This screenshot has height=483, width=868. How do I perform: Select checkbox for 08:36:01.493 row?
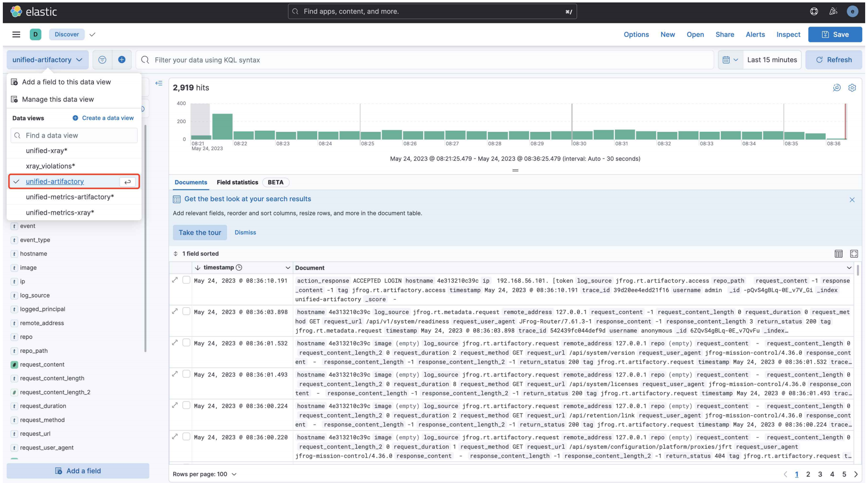coord(186,374)
